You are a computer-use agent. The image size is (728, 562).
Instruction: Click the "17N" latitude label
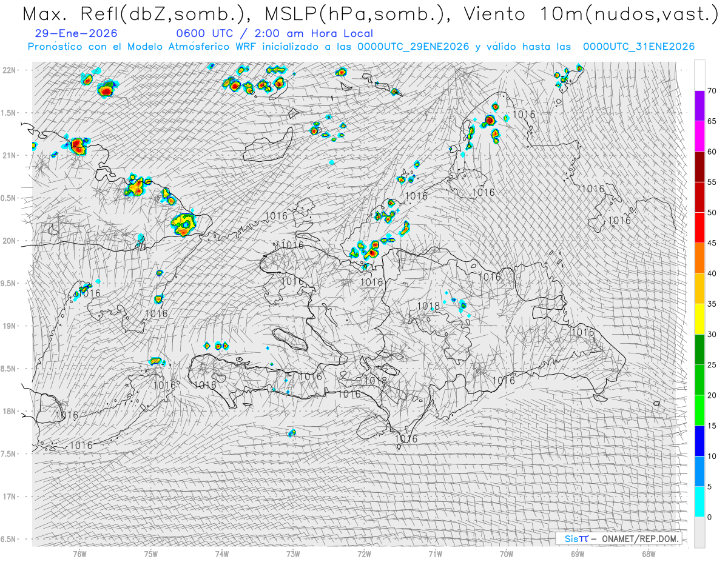click(10, 497)
